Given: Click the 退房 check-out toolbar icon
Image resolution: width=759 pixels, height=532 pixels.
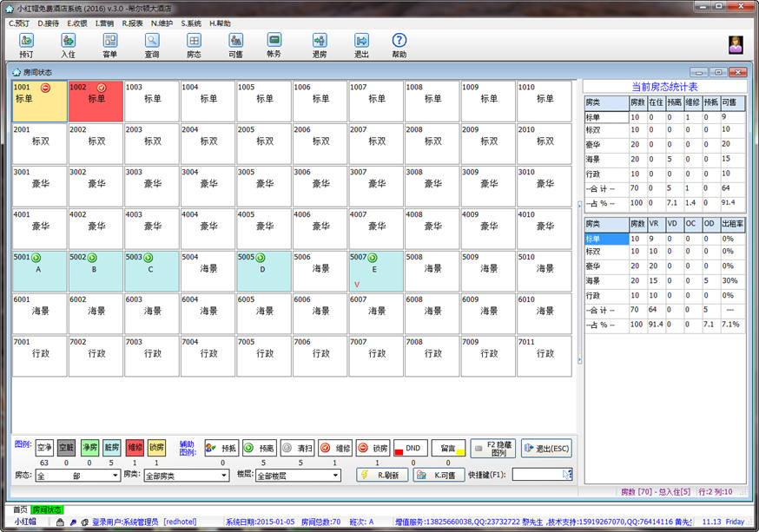Looking at the screenshot, I should pyautogui.click(x=320, y=44).
